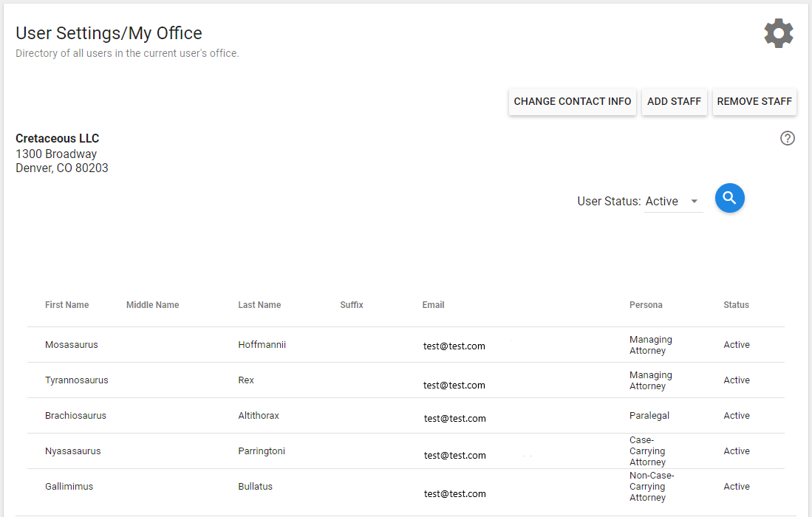Open the User Status dropdown

[673, 202]
